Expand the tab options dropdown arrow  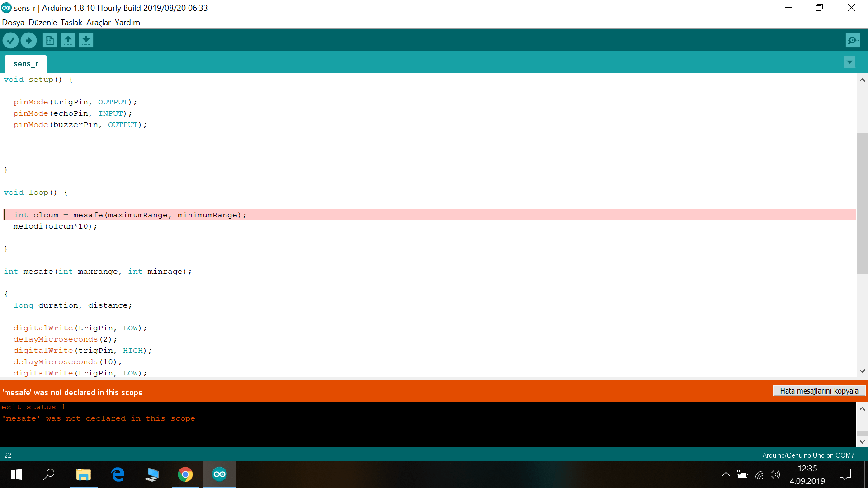pyautogui.click(x=849, y=62)
